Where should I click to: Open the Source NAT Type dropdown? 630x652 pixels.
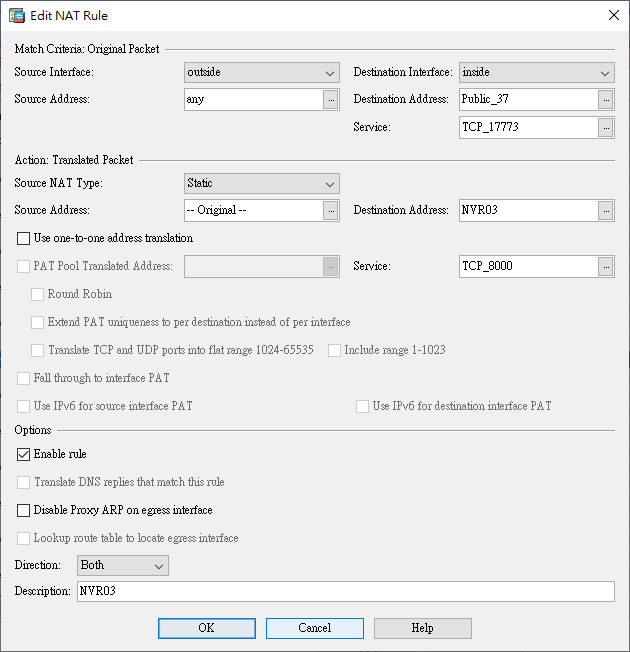click(x=262, y=183)
